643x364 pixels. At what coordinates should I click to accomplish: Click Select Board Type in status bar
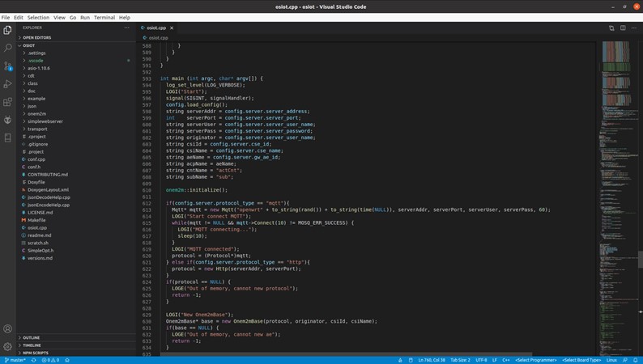pyautogui.click(x=581, y=360)
